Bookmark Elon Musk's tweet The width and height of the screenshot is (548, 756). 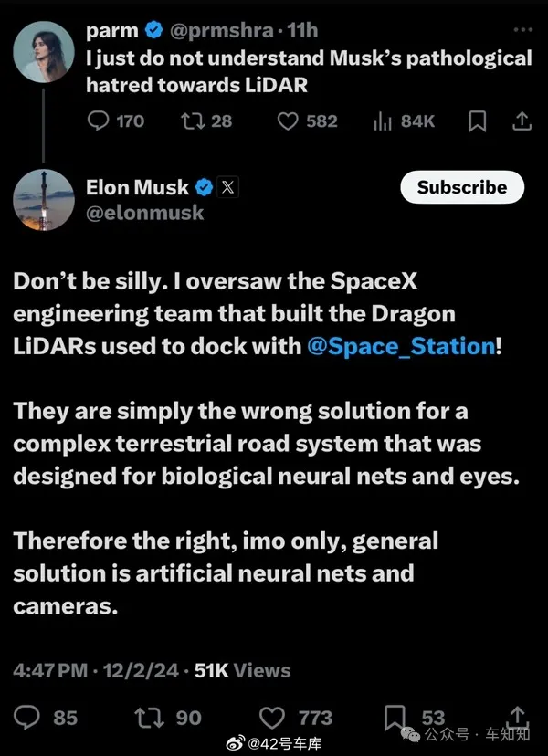tap(396, 717)
